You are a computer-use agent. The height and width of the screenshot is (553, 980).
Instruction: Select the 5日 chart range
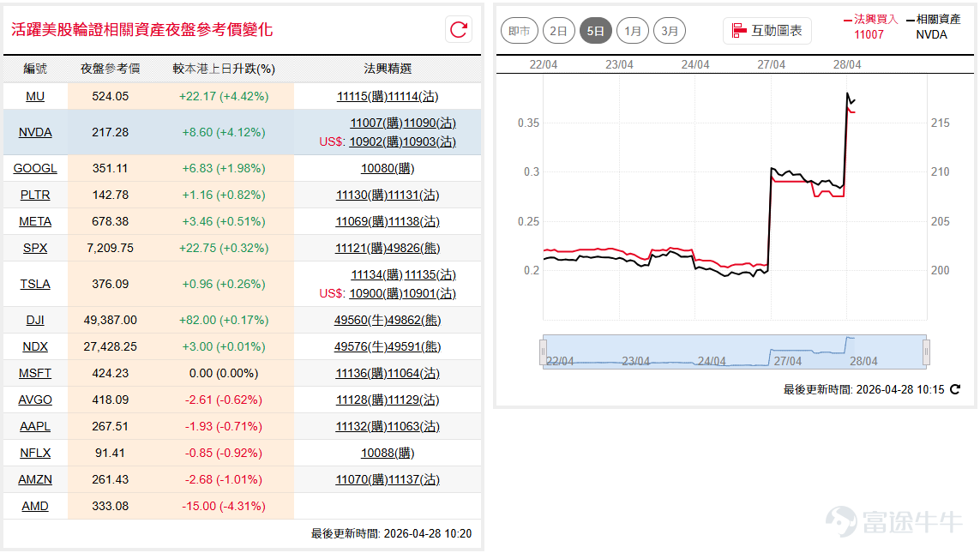point(596,31)
